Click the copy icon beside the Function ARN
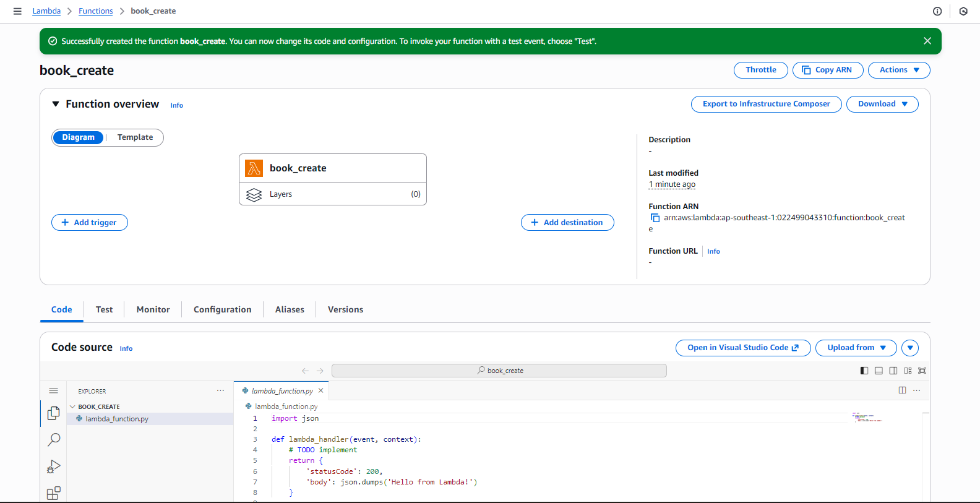 coord(655,218)
